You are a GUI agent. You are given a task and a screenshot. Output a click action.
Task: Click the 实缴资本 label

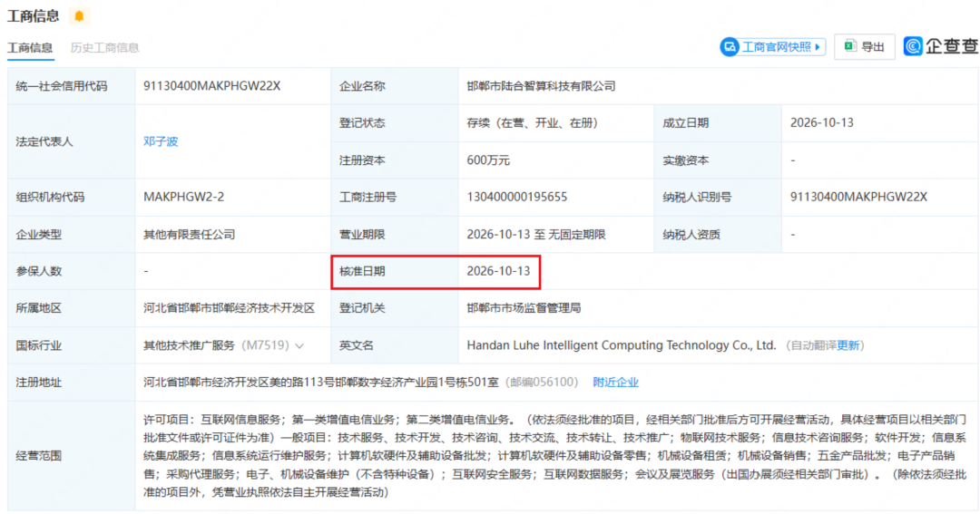tap(686, 160)
